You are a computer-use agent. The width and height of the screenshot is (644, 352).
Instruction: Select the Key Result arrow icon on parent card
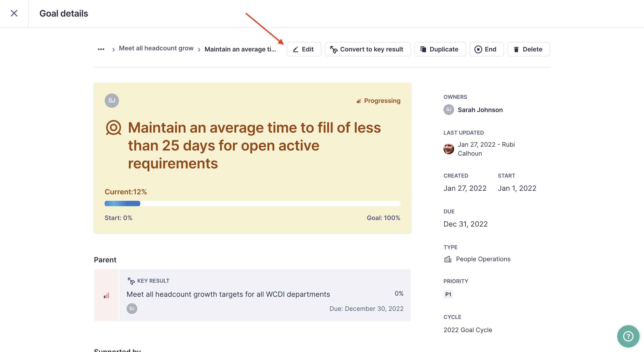tap(131, 281)
